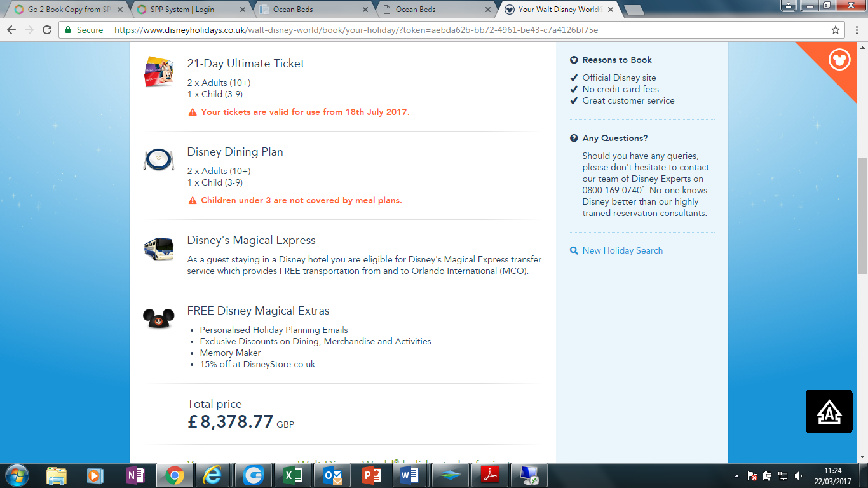Click 'Children under 3 are not covered' notice text
Image resolution: width=868 pixels, height=488 pixels.
point(302,200)
